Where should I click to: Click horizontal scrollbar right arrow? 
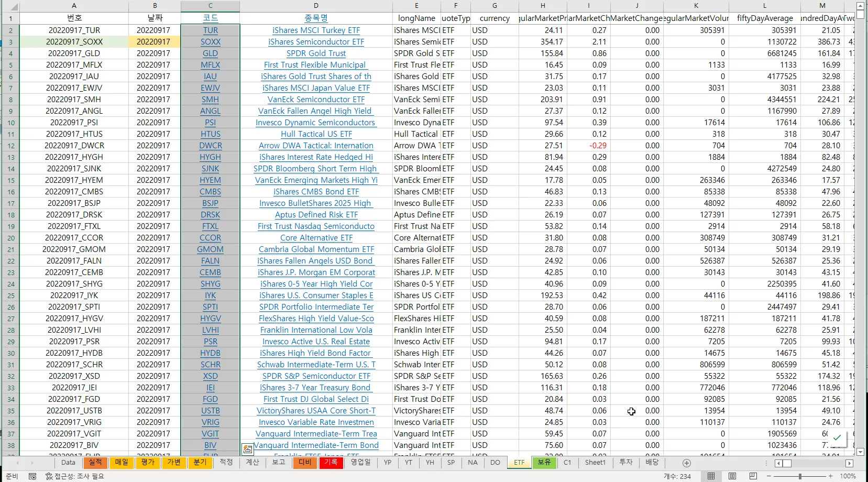[x=849, y=463]
